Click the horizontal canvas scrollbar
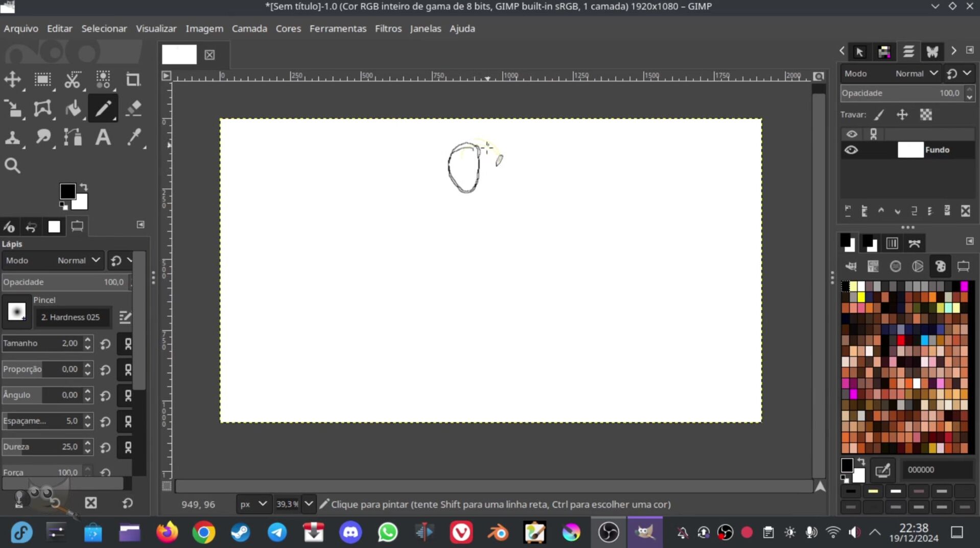Viewport: 980px width, 548px height. (x=494, y=486)
